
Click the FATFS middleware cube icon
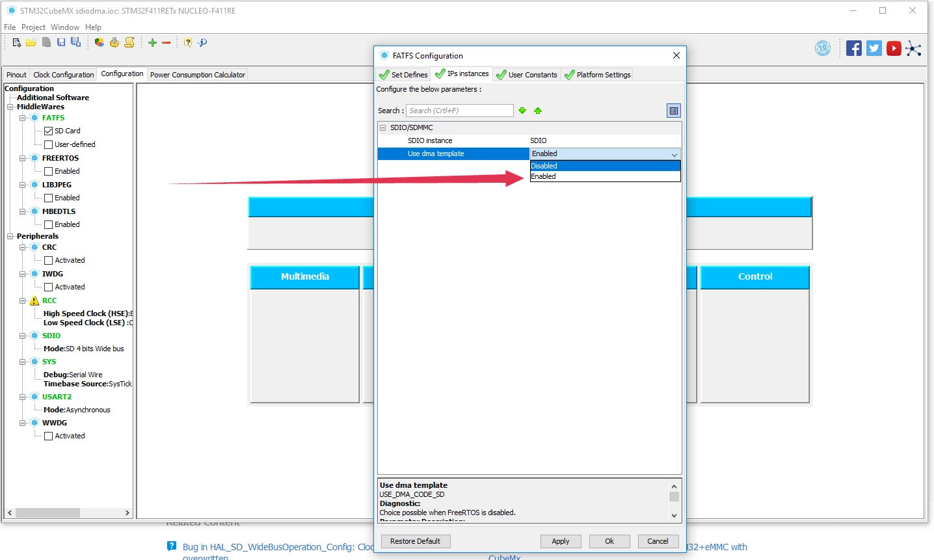click(x=34, y=118)
